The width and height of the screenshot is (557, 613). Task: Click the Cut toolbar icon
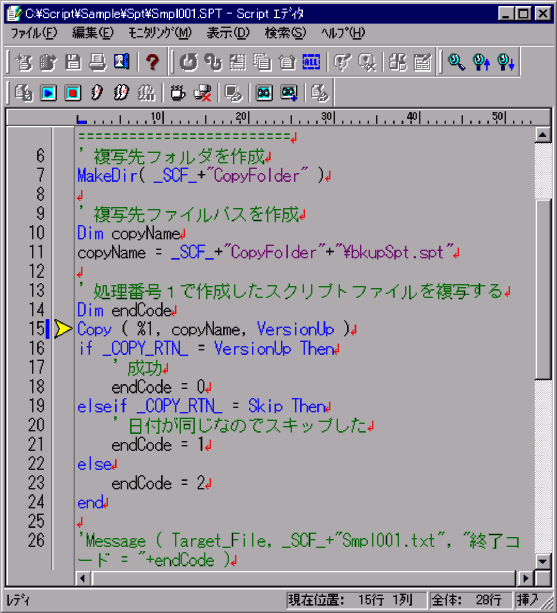[238, 62]
